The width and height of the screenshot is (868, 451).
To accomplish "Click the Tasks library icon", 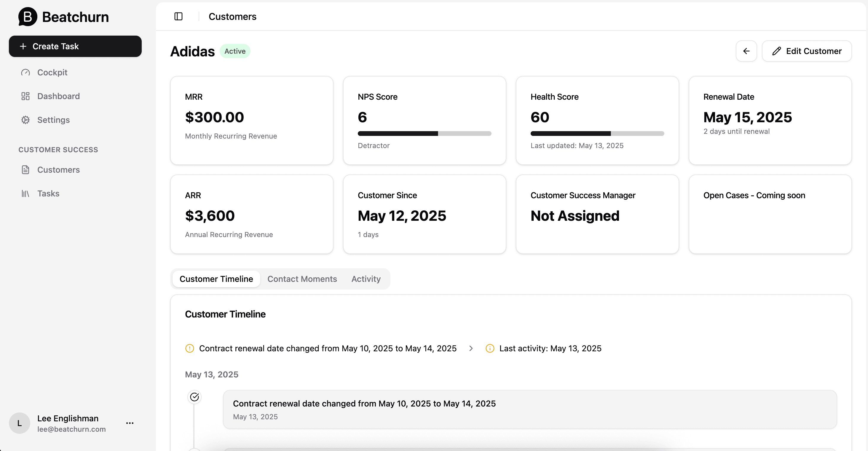I will (25, 193).
